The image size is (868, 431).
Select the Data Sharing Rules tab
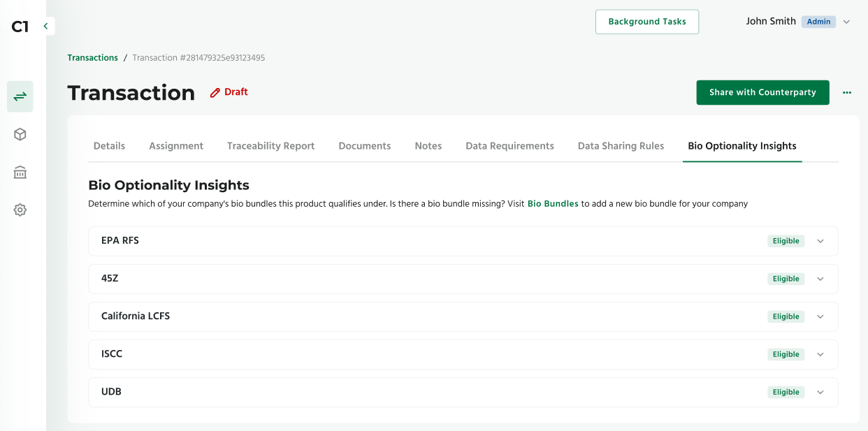point(621,146)
